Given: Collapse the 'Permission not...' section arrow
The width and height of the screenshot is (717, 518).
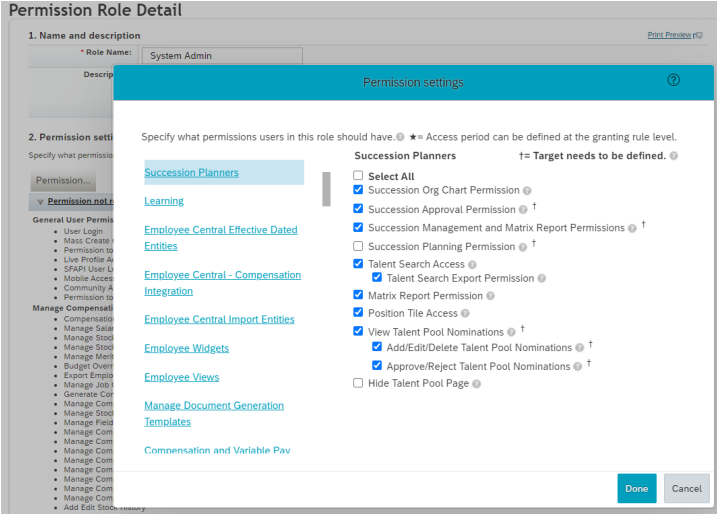Looking at the screenshot, I should (x=40, y=202).
